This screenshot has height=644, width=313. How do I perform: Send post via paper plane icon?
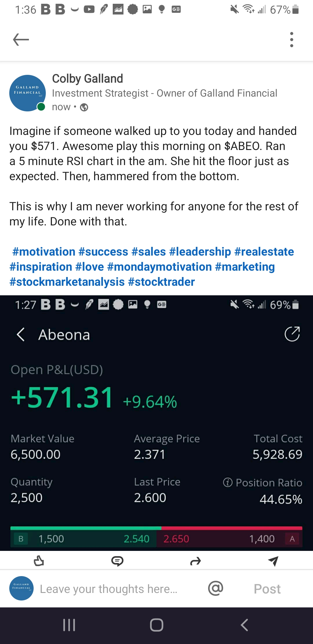point(273,561)
